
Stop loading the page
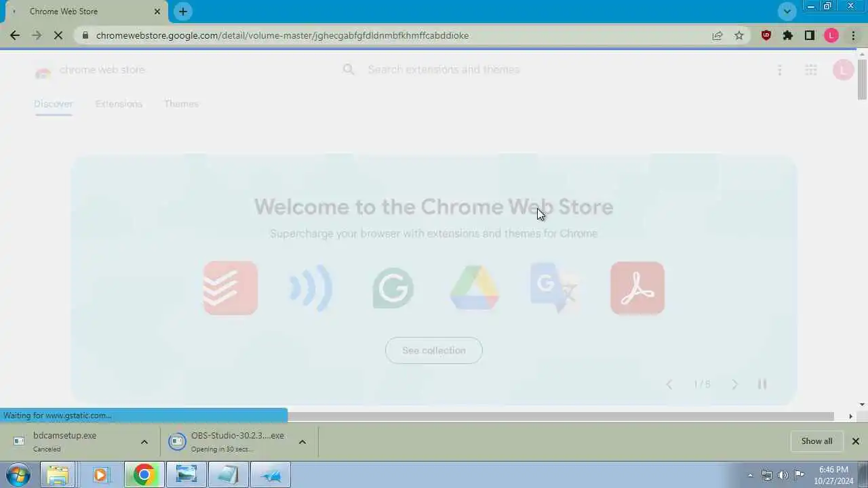pos(58,35)
